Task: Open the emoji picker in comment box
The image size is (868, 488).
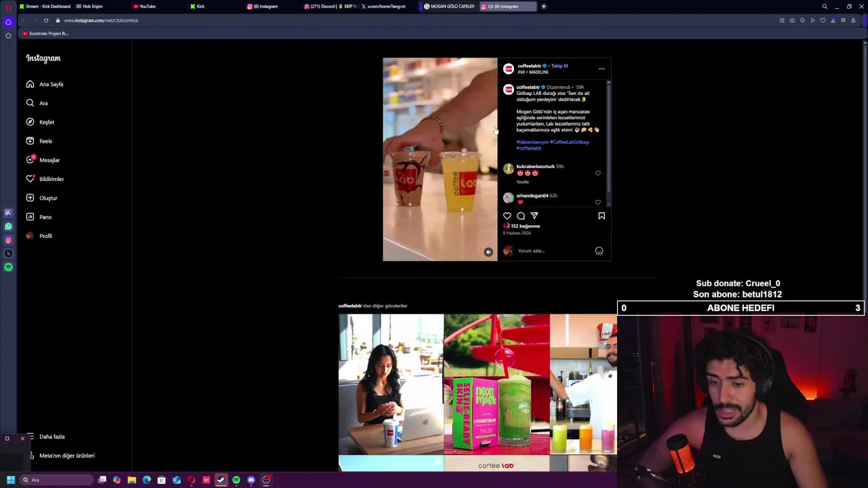Action: coord(599,251)
